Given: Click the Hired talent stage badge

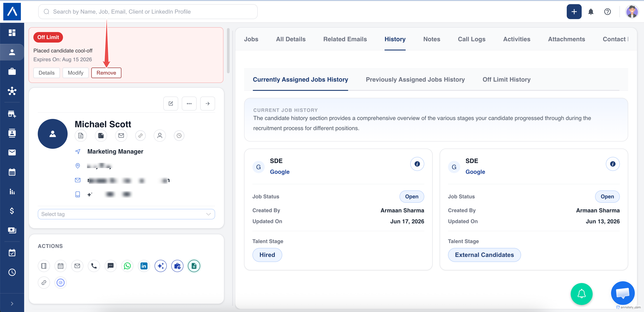Looking at the screenshot, I should pyautogui.click(x=267, y=255).
